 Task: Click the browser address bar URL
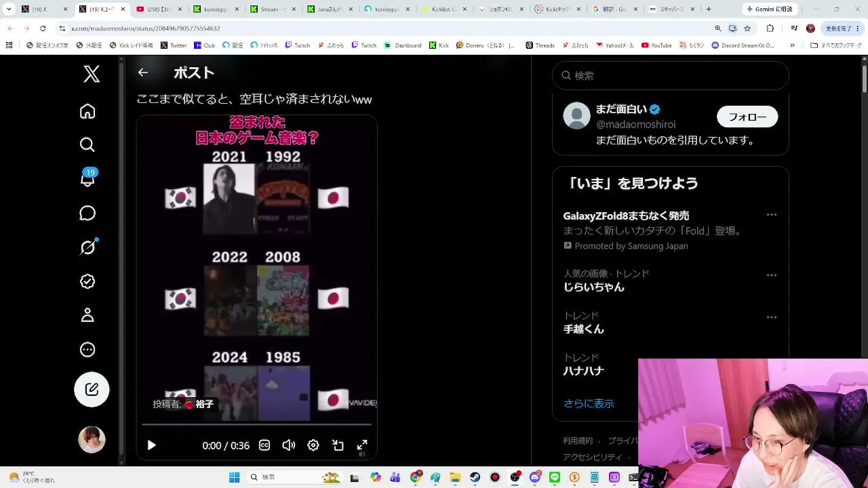(146, 28)
